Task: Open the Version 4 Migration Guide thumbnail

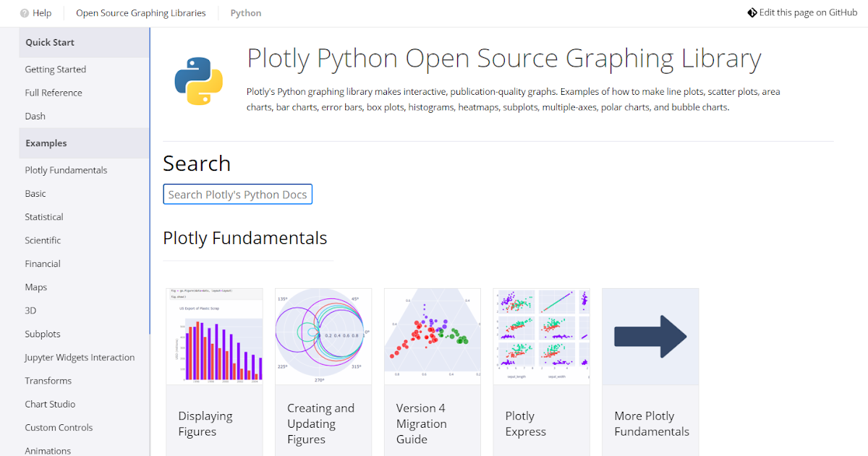Action: pyautogui.click(x=432, y=337)
